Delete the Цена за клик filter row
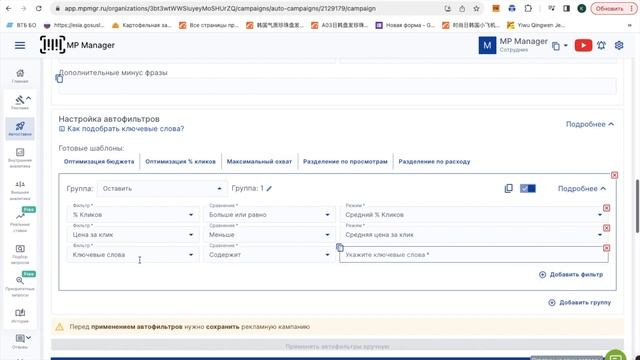Image resolution: width=640 pixels, height=360 pixels. click(607, 228)
